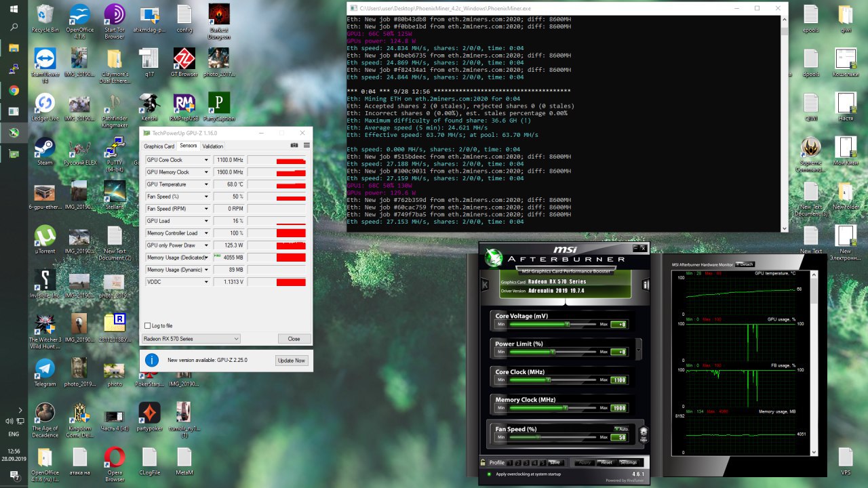Open the Afterburner info 'i' panel
Image resolution: width=868 pixels, height=488 pixels.
[x=644, y=285]
